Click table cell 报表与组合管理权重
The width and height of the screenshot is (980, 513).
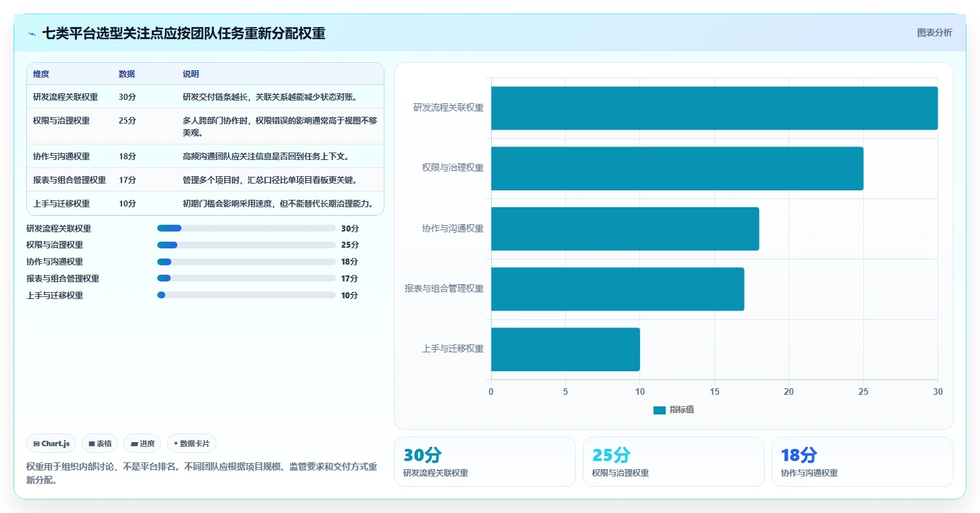point(69,180)
